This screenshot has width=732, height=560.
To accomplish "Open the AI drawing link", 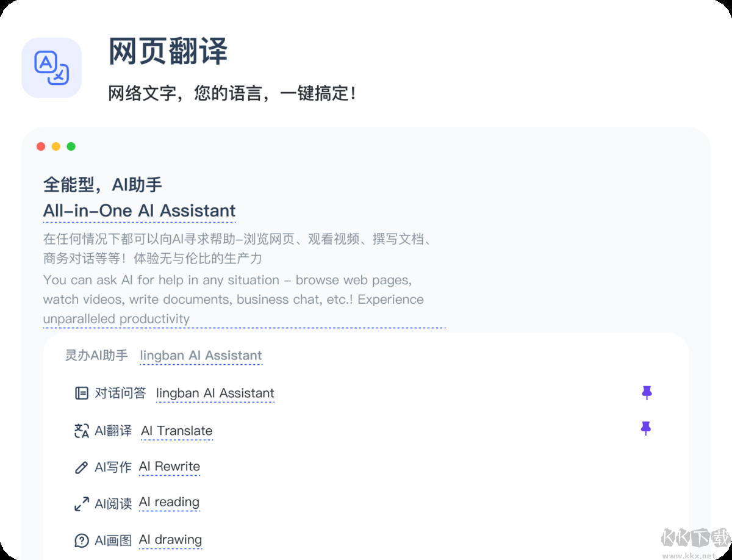I will coord(171,540).
